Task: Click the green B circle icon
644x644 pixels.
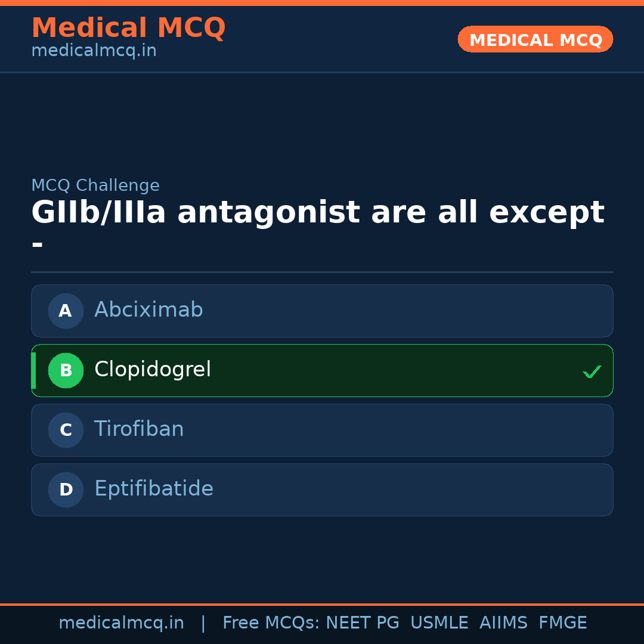Action: click(x=66, y=370)
